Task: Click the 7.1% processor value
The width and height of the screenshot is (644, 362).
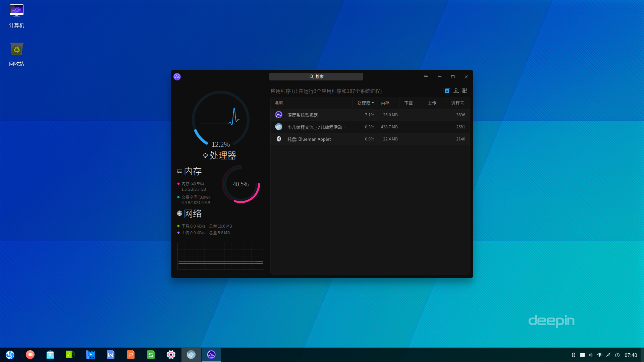Action: click(x=369, y=115)
